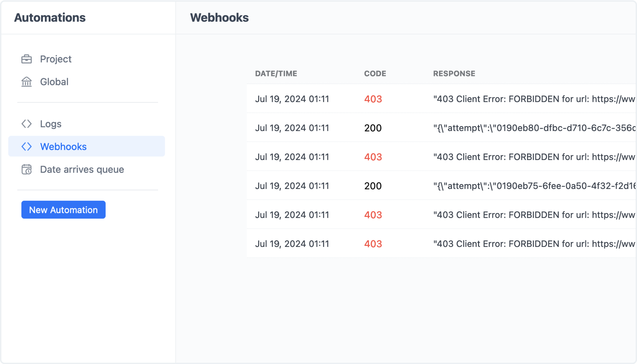The width and height of the screenshot is (637, 364).
Task: Click the Global bank building icon
Action: click(x=27, y=82)
